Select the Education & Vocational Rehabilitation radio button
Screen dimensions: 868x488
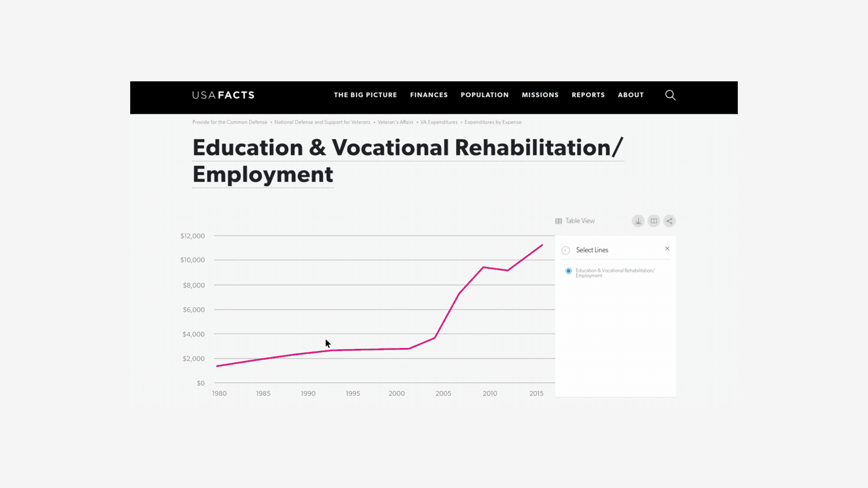pos(569,271)
